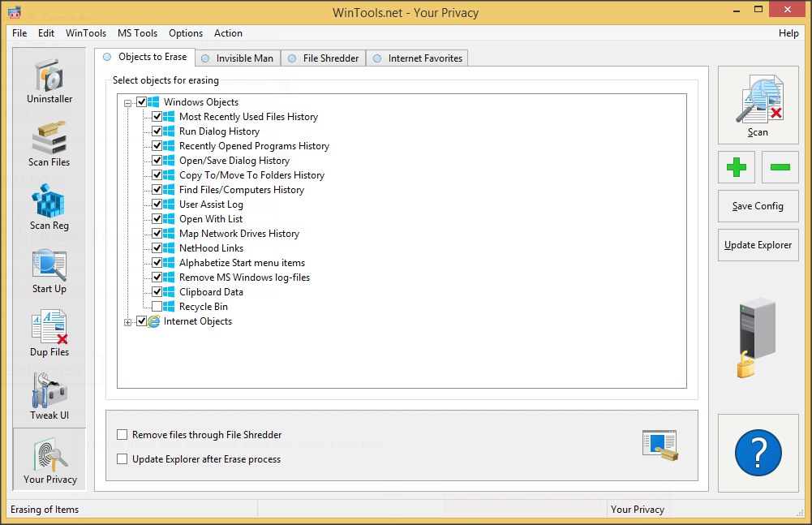Minimize the WinTools.net window
This screenshot has width=812, height=525.
(737, 10)
